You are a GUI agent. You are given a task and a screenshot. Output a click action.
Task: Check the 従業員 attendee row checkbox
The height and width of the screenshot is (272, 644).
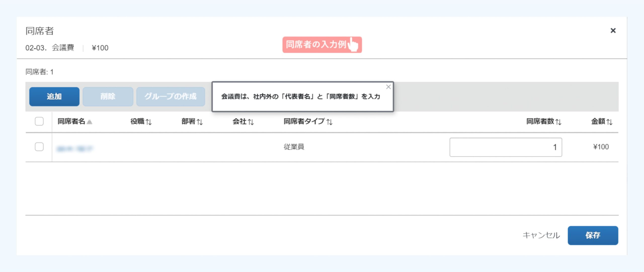tap(39, 147)
